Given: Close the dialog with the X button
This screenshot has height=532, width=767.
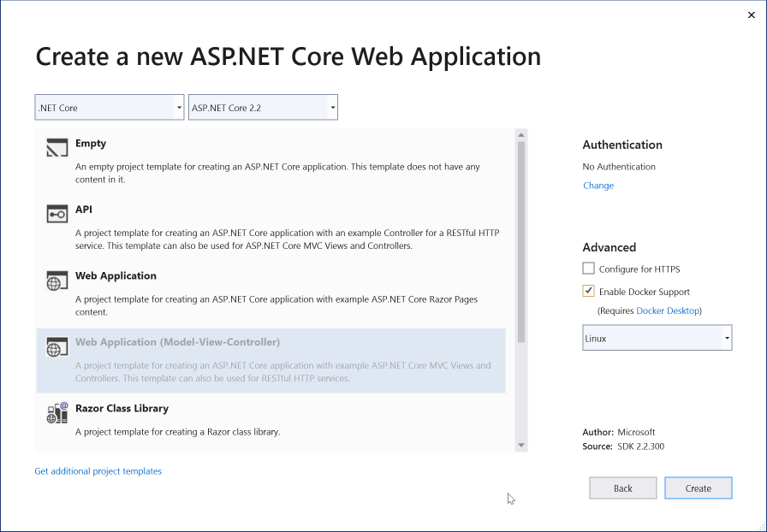Looking at the screenshot, I should click(x=752, y=15).
